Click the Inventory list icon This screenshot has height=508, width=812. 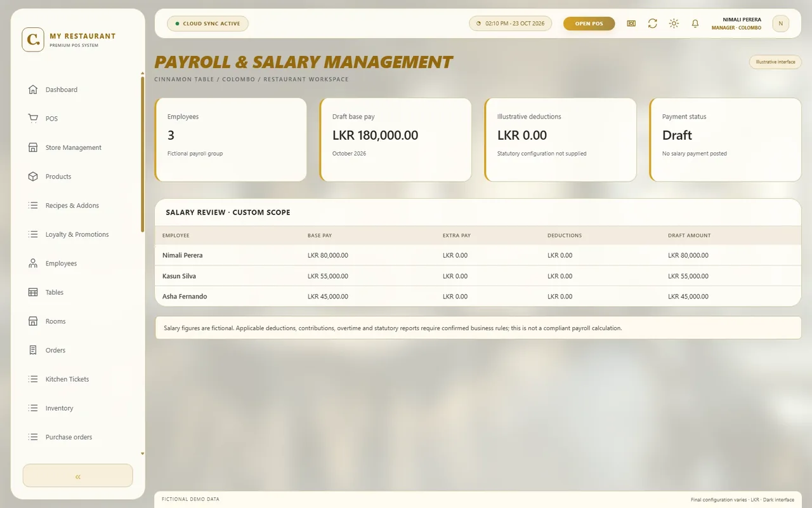(33, 408)
